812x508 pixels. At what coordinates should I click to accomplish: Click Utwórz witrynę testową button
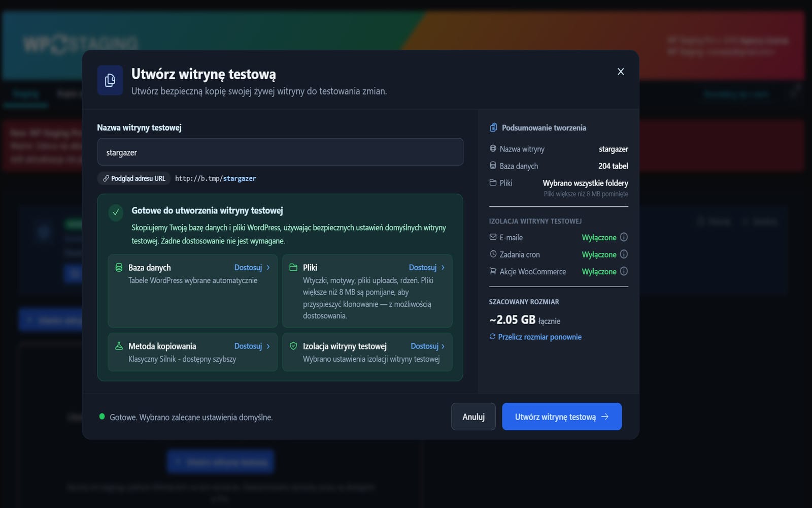(562, 417)
